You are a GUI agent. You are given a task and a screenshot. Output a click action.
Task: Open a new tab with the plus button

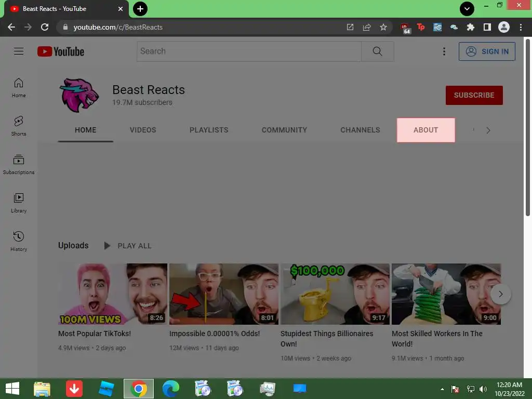point(140,9)
